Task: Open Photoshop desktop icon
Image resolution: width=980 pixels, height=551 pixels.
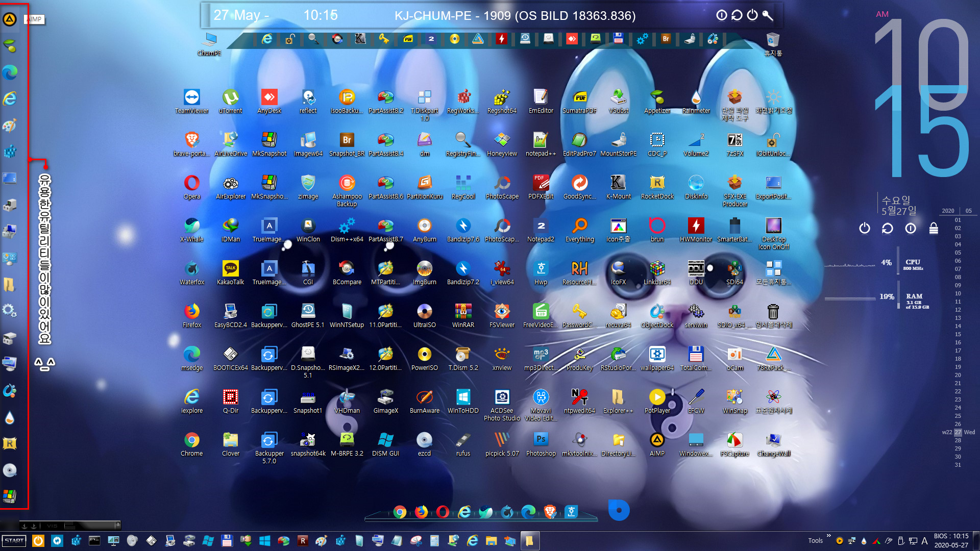Action: [541, 444]
